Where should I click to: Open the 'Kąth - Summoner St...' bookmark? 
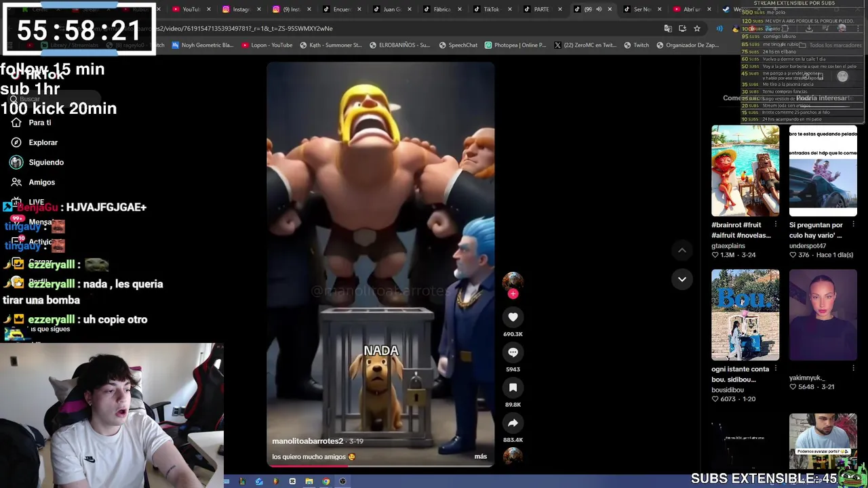coord(330,45)
